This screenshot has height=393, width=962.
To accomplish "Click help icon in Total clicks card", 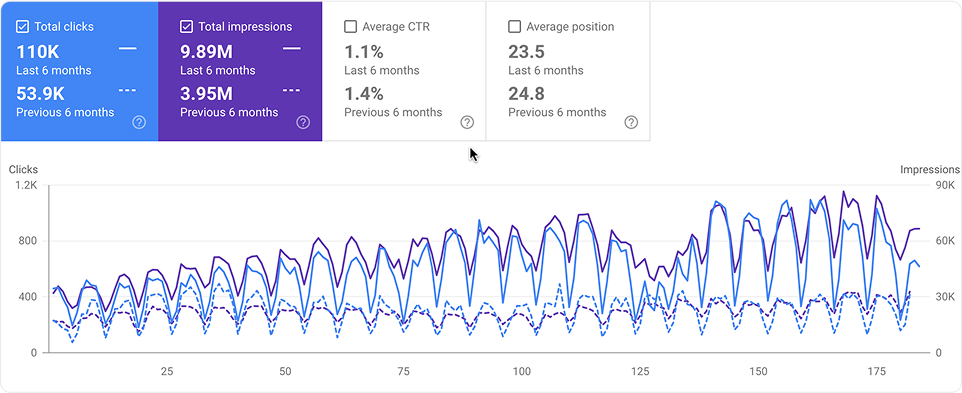I will point(139,123).
